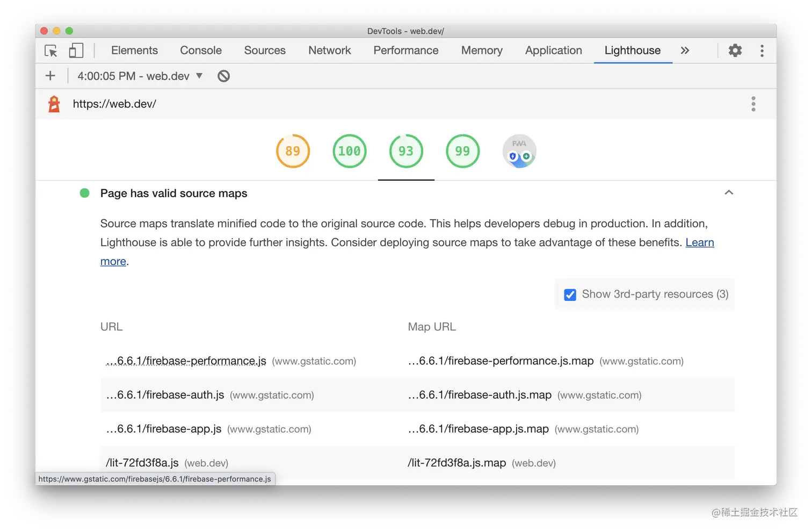The image size is (812, 532).
Task: Click the firebase-app.js.map map URL
Action: 478,429
